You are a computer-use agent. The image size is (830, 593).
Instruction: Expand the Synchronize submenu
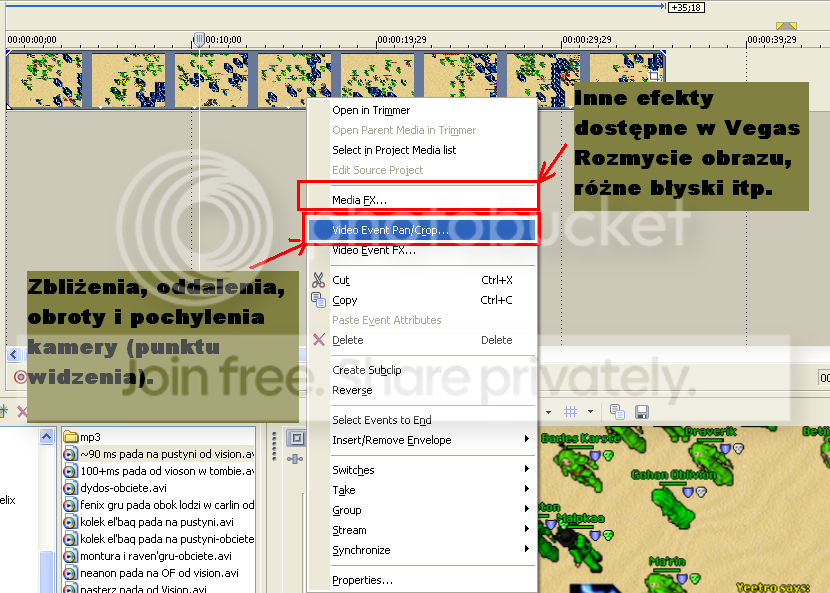tap(422, 550)
